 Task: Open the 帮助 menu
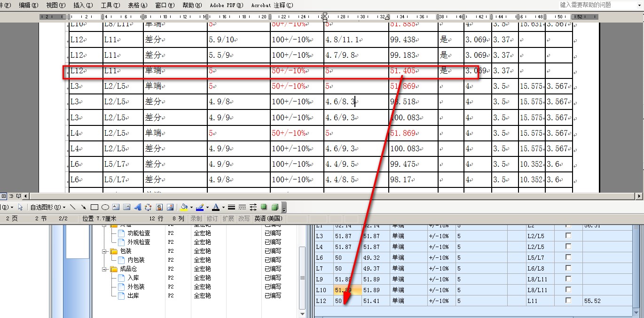[192, 5]
